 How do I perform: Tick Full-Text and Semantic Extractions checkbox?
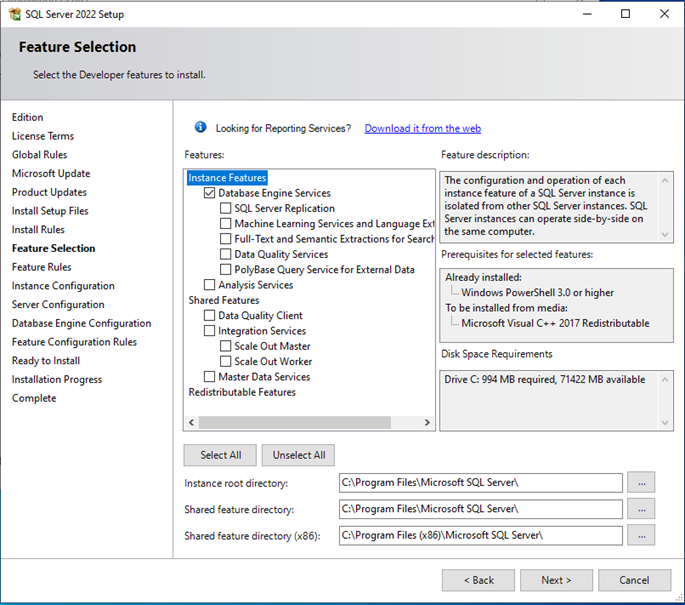(225, 239)
